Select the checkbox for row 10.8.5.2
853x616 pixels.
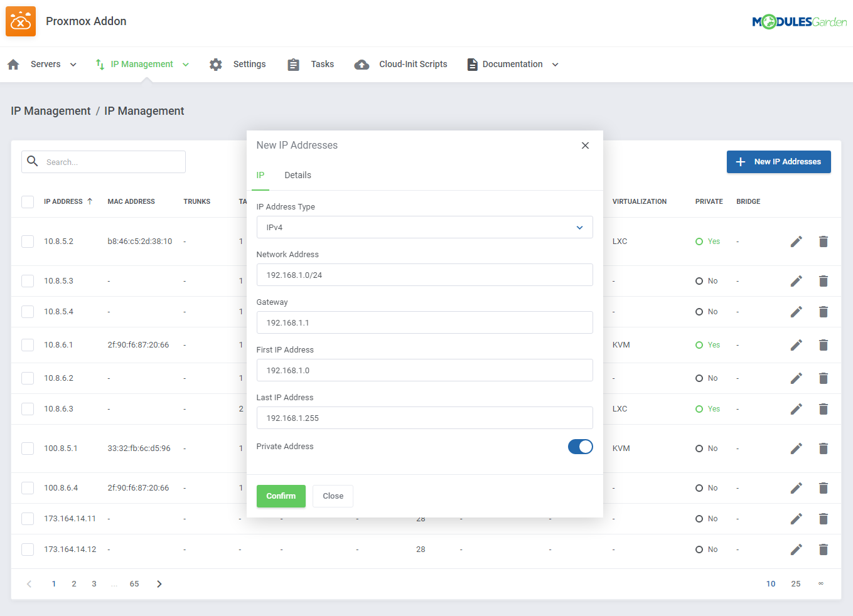(x=28, y=242)
